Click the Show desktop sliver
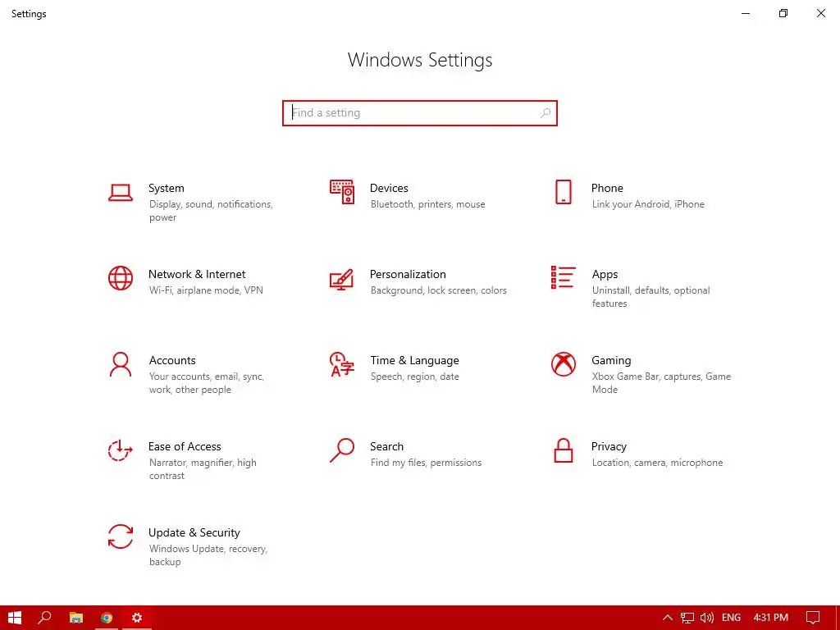This screenshot has height=630, width=840. coord(838,618)
